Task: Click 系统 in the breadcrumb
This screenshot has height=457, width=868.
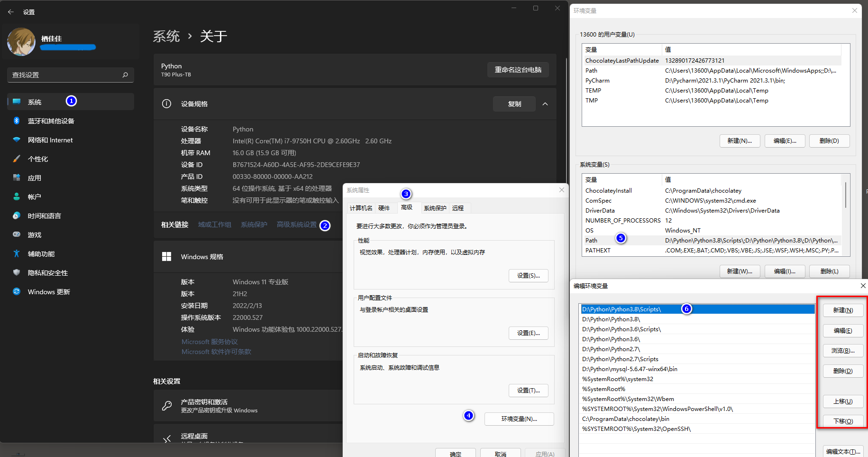Action: pyautogui.click(x=166, y=36)
